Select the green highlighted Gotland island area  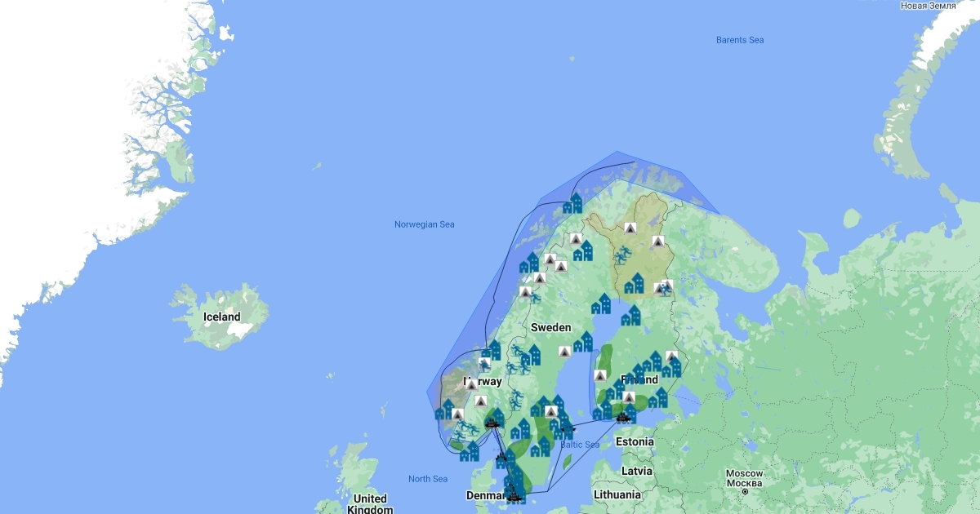[x=567, y=462]
